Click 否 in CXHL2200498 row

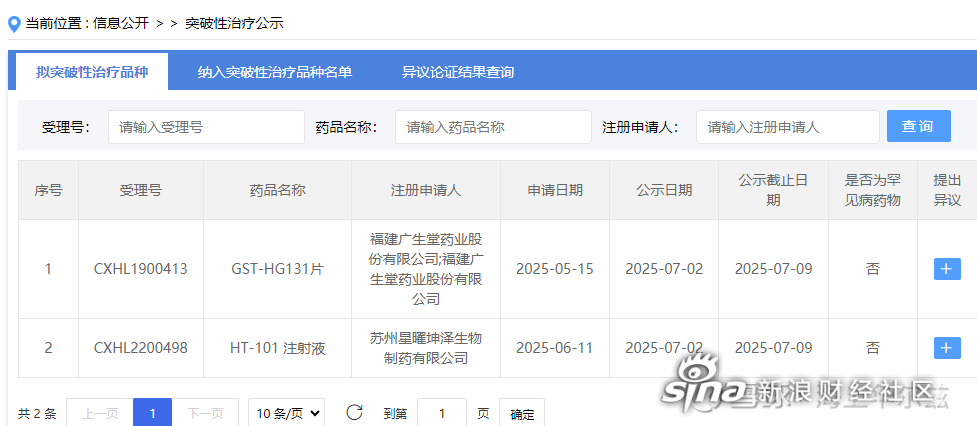tap(873, 348)
